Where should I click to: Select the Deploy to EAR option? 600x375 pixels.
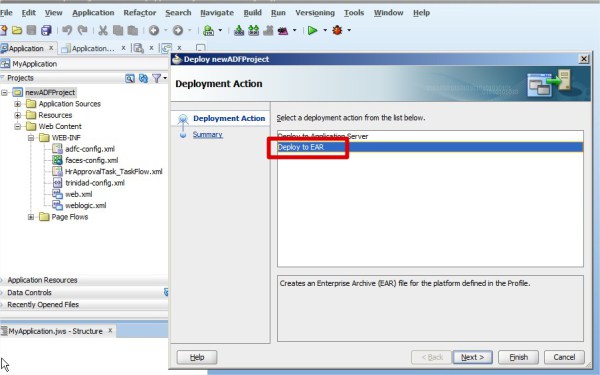[430, 147]
